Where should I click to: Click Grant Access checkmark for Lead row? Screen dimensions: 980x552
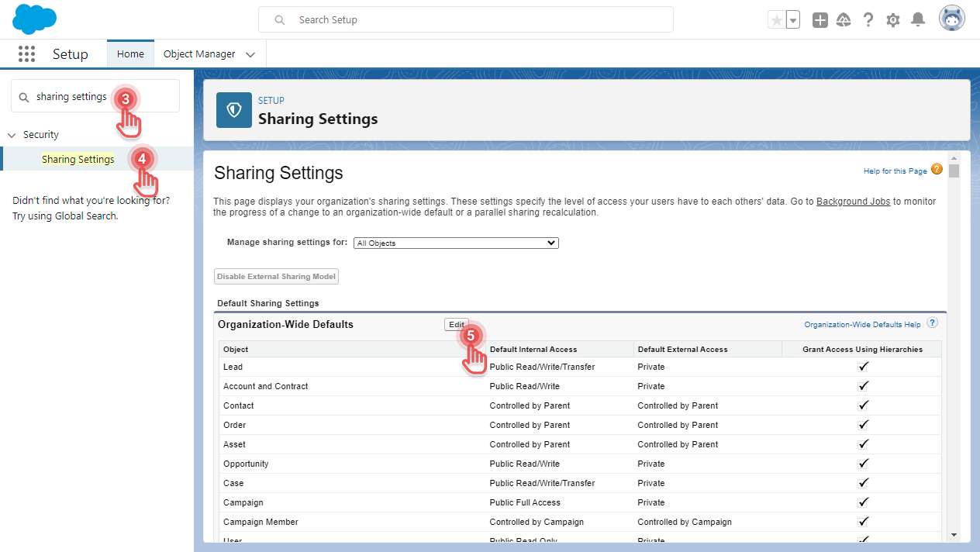point(864,366)
